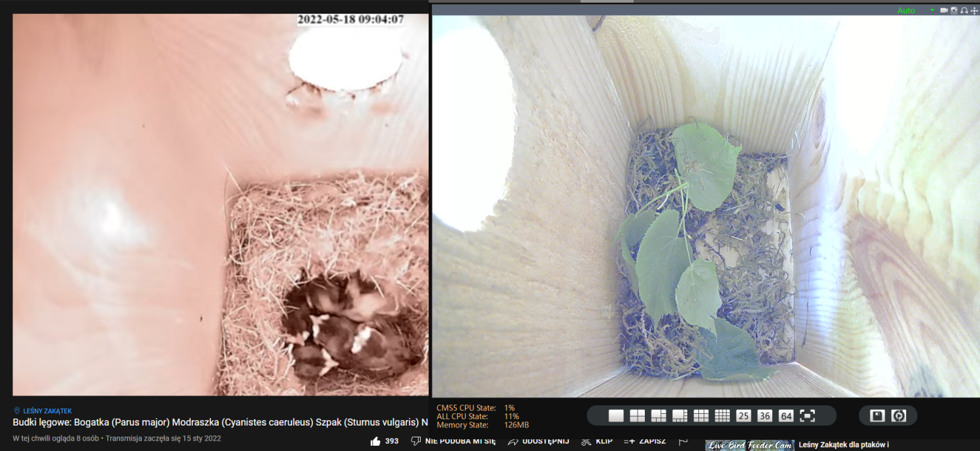The image size is (980, 451).
Task: Click the cycle/tour playback icon
Action: point(899,416)
